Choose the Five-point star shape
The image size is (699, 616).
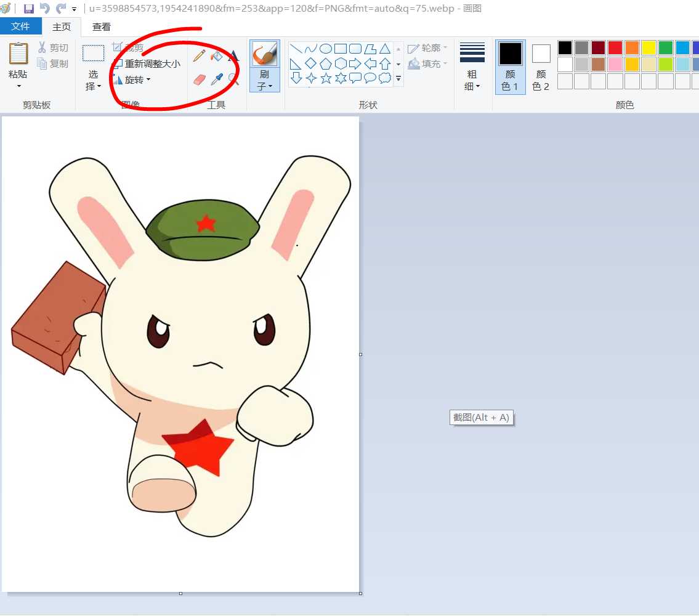click(x=326, y=78)
